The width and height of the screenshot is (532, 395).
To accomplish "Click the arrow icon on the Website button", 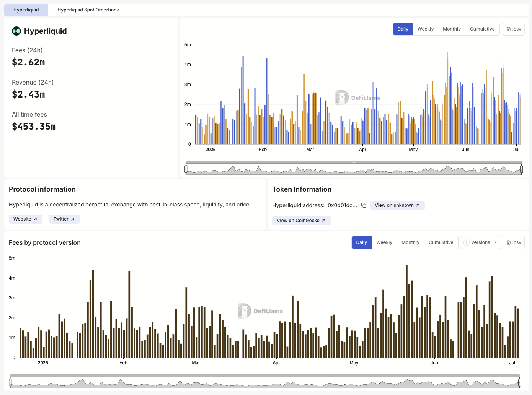I will [36, 219].
